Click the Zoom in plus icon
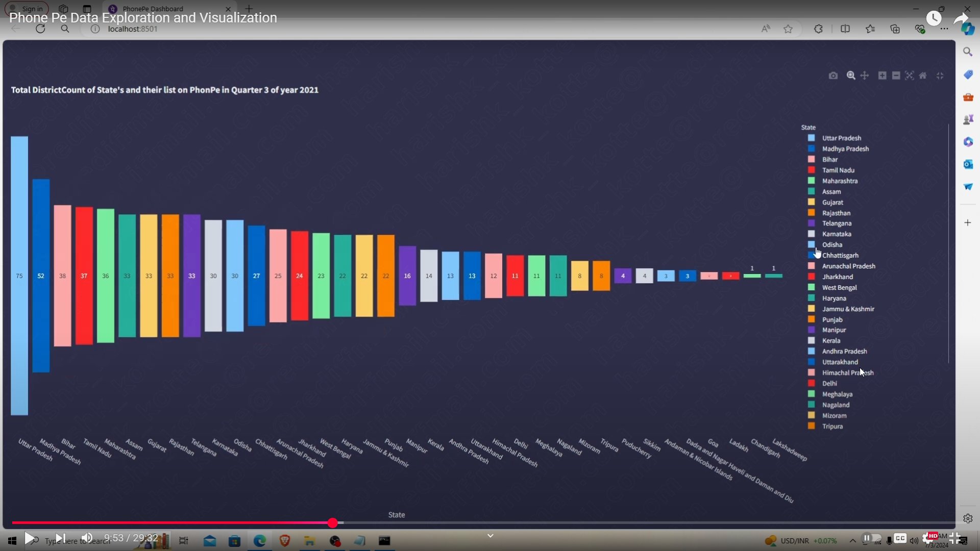The width and height of the screenshot is (980, 551). (x=882, y=76)
